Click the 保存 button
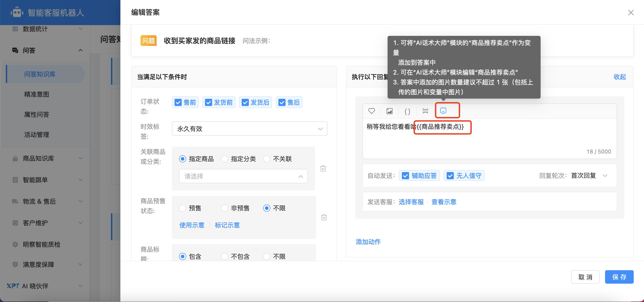The height and width of the screenshot is (302, 644). pos(619,277)
